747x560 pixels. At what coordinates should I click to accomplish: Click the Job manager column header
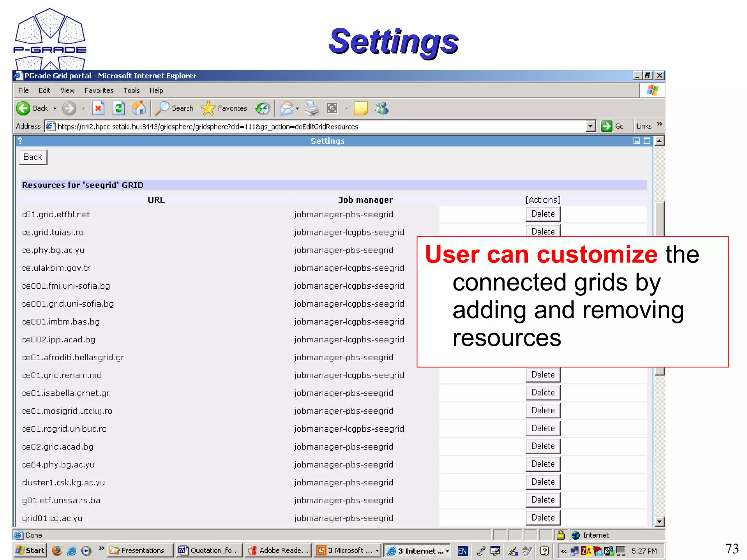(365, 200)
